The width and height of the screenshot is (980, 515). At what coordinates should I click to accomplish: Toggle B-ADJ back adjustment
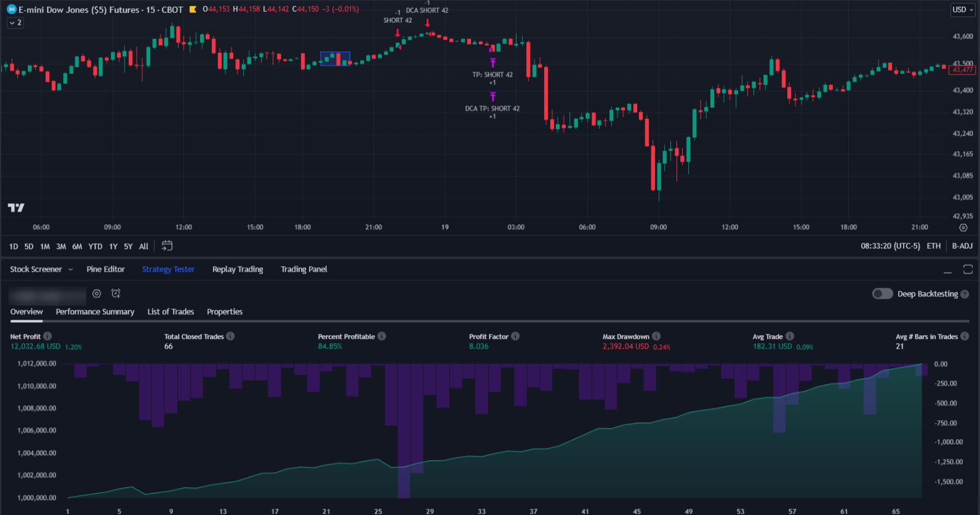tap(962, 246)
